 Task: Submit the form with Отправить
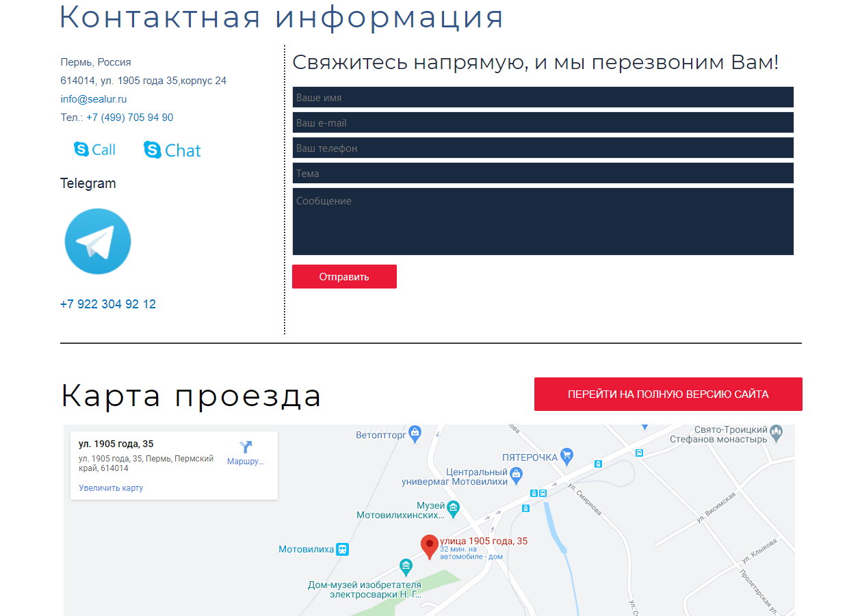[x=344, y=277]
